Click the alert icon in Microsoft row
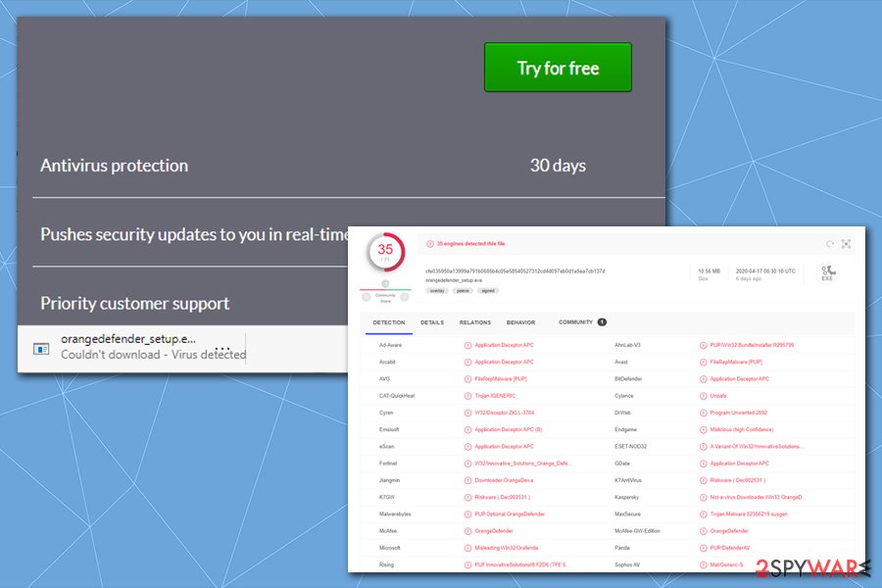 coord(467,548)
